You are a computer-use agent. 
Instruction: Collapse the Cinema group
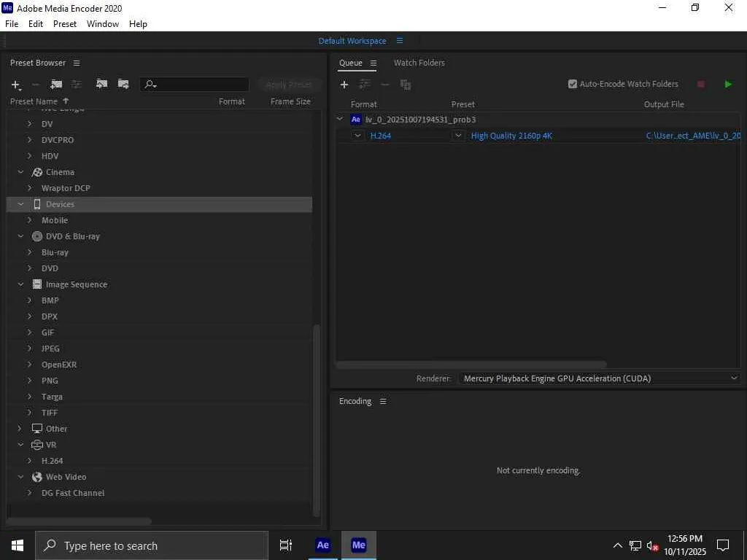(20, 172)
